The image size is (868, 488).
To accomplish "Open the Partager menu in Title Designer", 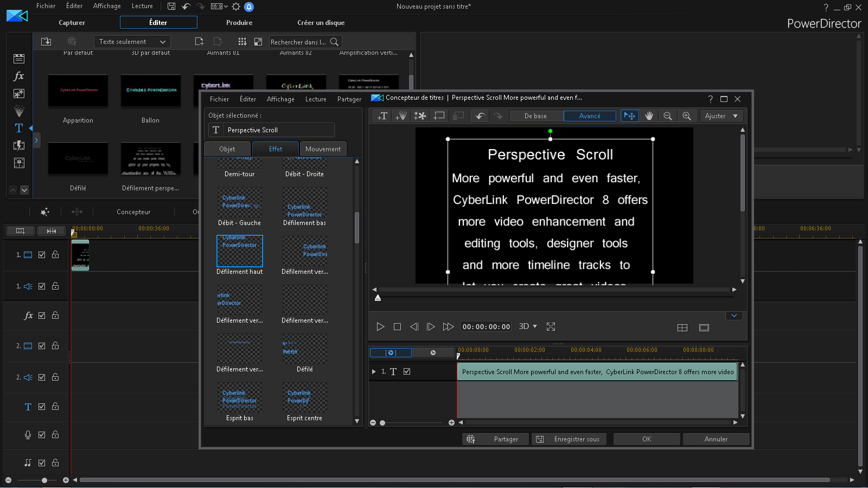I will 349,99.
